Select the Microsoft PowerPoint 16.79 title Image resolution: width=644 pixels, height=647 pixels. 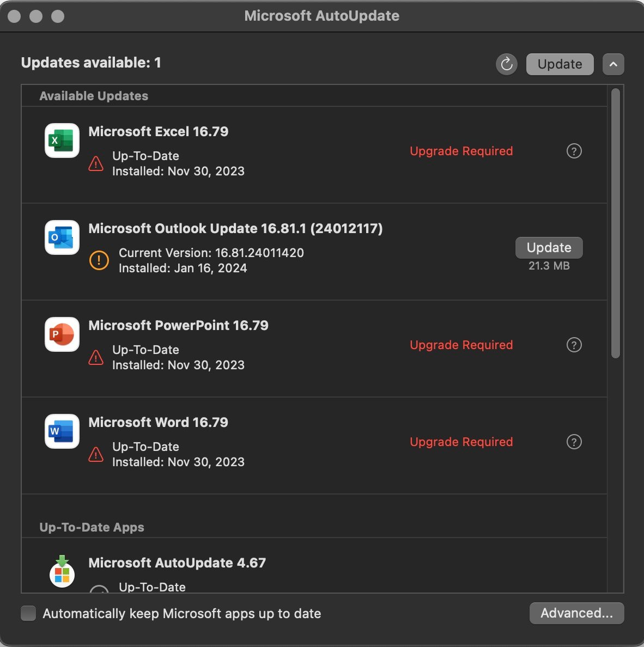[x=178, y=326]
